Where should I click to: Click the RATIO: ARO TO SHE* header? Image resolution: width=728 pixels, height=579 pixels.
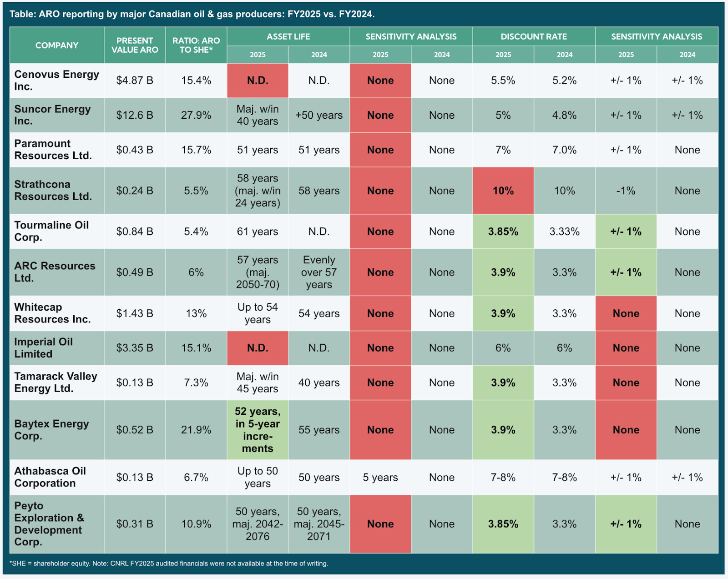(x=196, y=45)
